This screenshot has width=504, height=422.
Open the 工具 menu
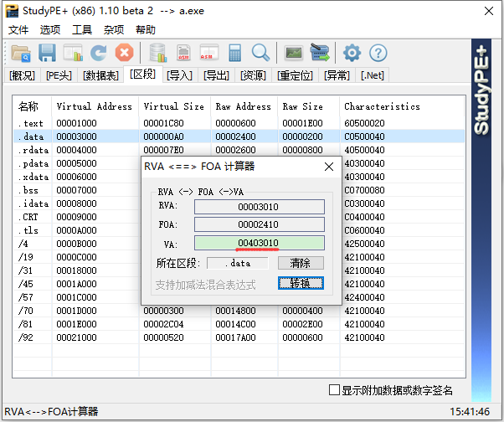[82, 29]
